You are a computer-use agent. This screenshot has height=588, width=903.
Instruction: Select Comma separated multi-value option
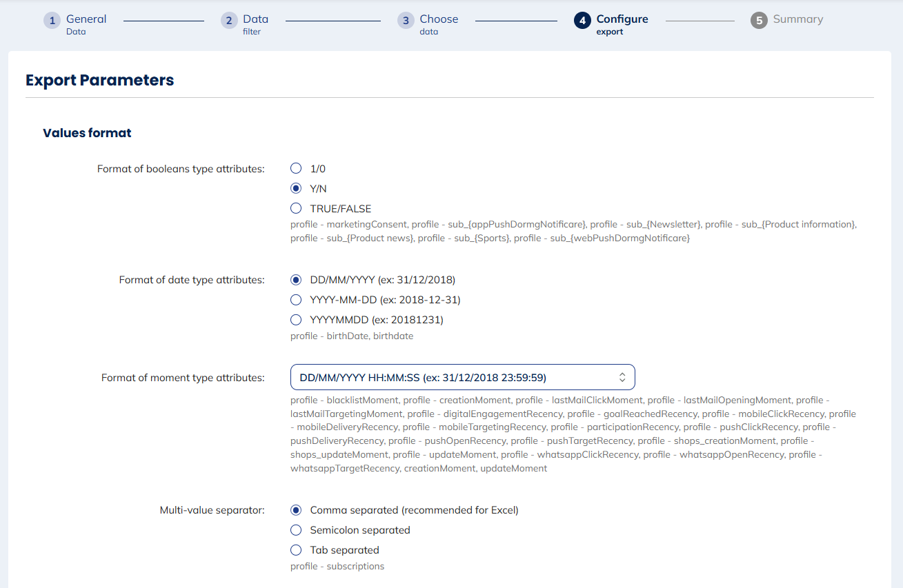coord(296,510)
